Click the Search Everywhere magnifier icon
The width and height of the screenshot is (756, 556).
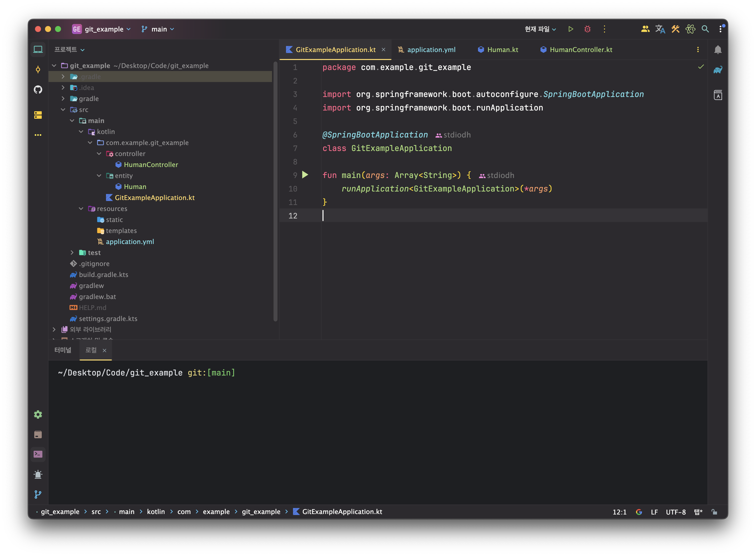pos(705,29)
